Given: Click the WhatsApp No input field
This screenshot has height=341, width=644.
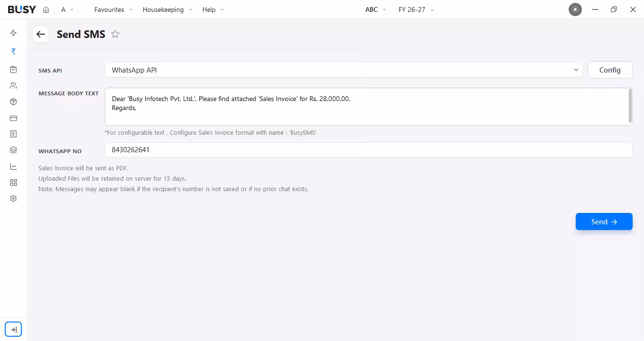Looking at the screenshot, I should coord(369,150).
